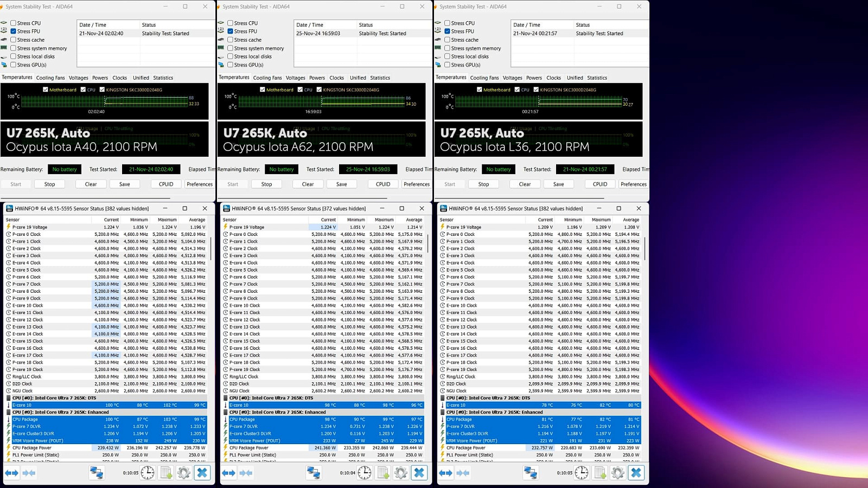Uncheck Stress FPU in right AIDA64 window
The height and width of the screenshot is (488, 868).
447,31
